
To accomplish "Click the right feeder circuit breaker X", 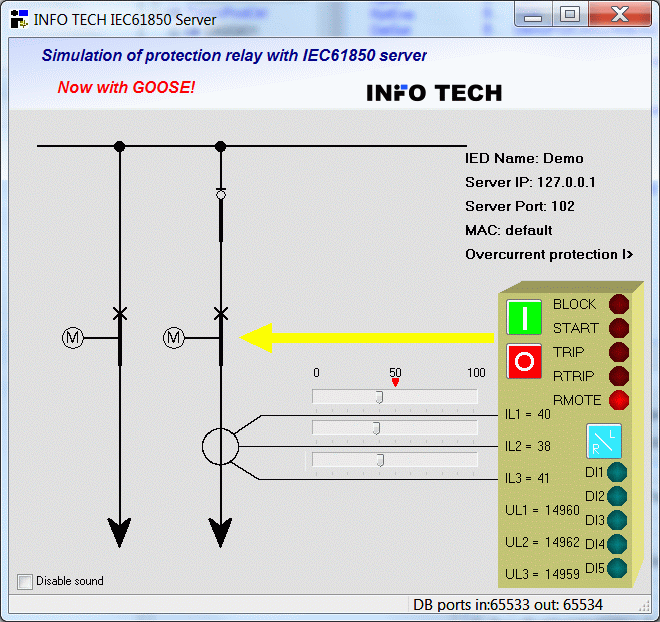I will coord(221,314).
